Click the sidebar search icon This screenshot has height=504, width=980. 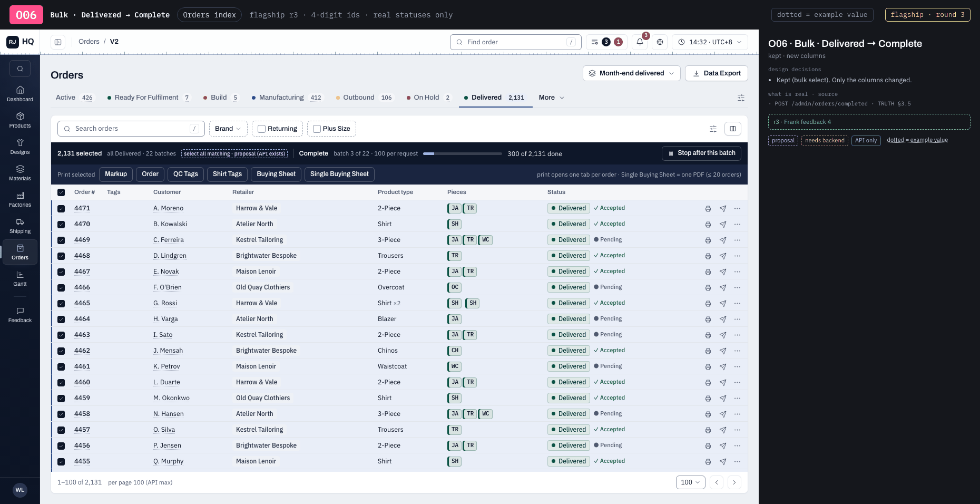(x=20, y=69)
